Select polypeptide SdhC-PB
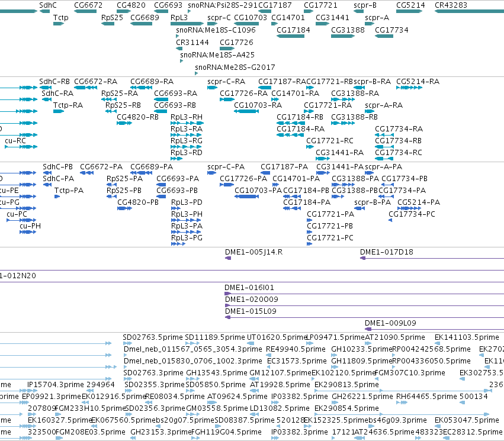 click(x=58, y=168)
